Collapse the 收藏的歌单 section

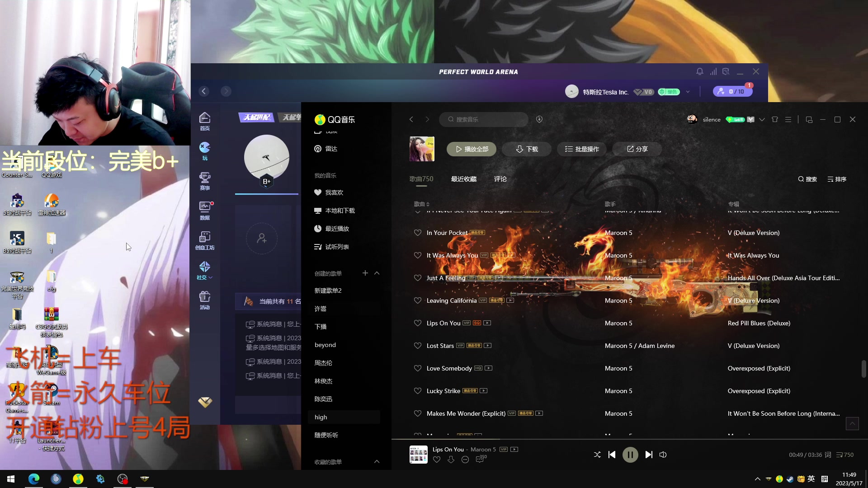377,462
